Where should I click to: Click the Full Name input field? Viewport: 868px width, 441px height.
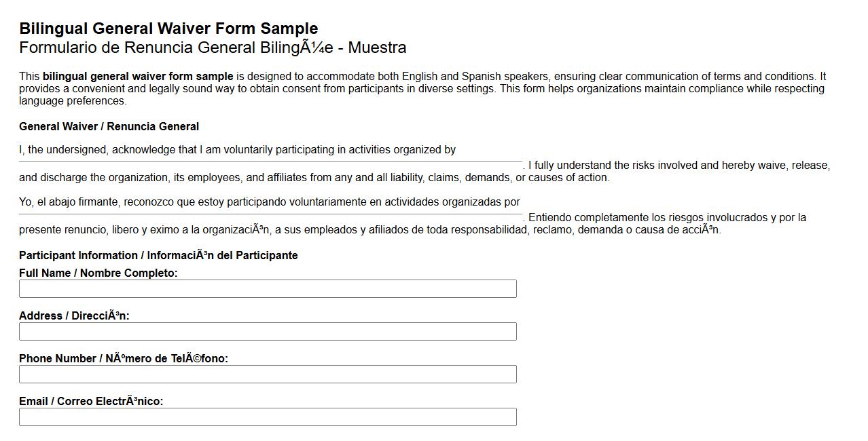[268, 288]
